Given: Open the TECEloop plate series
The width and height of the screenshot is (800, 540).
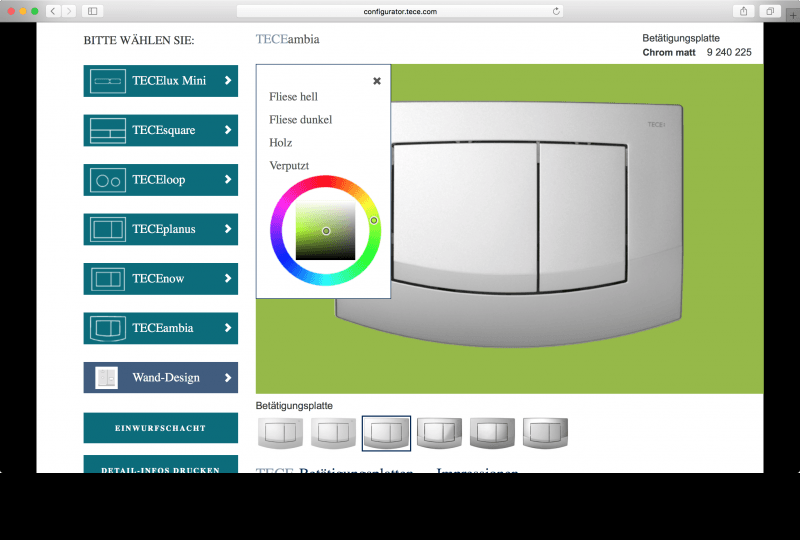Looking at the screenshot, I should point(160,180).
